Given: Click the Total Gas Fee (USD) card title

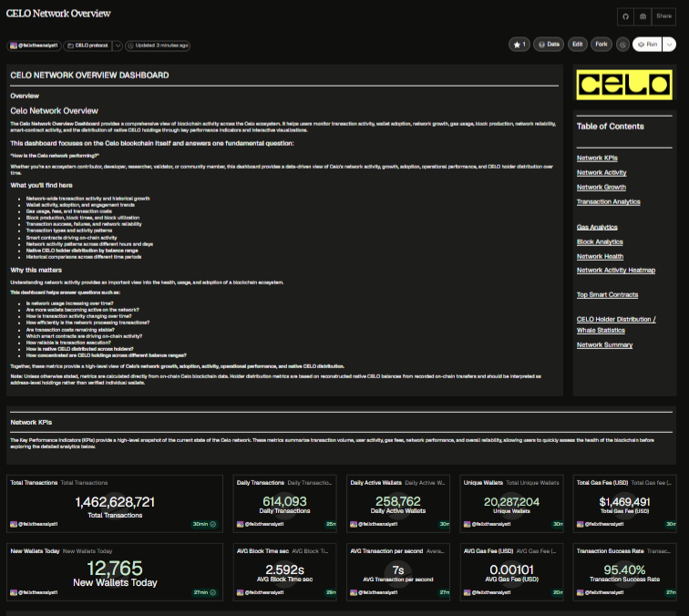Looking at the screenshot, I should [x=602, y=482].
